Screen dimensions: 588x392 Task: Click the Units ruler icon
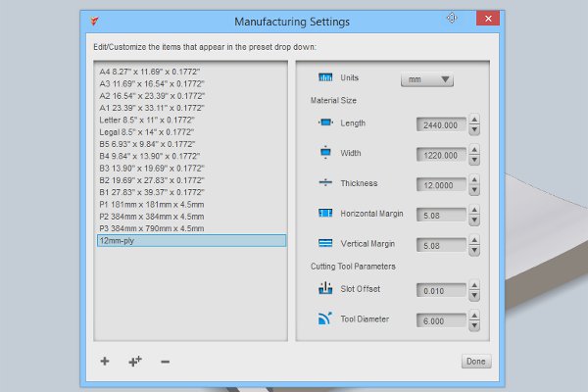coord(325,77)
